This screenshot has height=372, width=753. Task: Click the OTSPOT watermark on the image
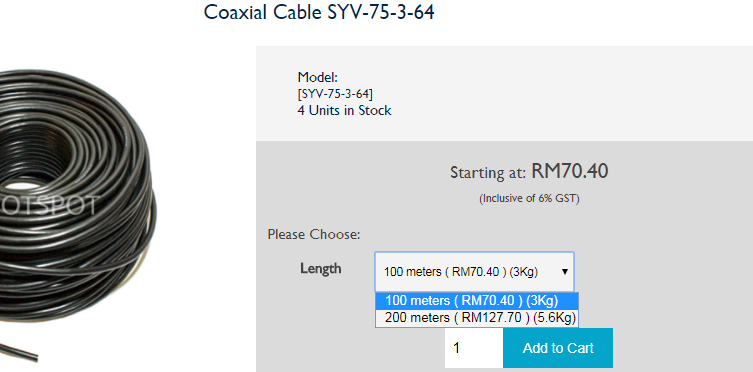click(x=49, y=205)
